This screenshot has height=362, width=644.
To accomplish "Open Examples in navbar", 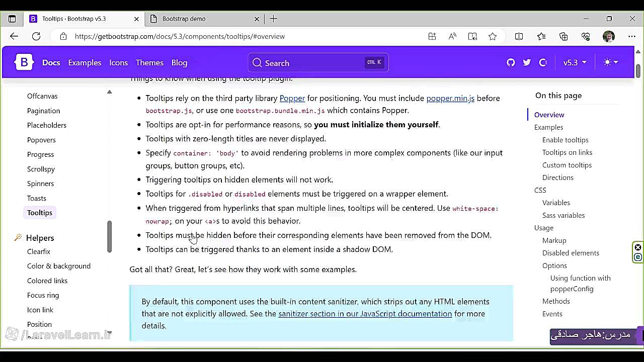I will (x=85, y=62).
